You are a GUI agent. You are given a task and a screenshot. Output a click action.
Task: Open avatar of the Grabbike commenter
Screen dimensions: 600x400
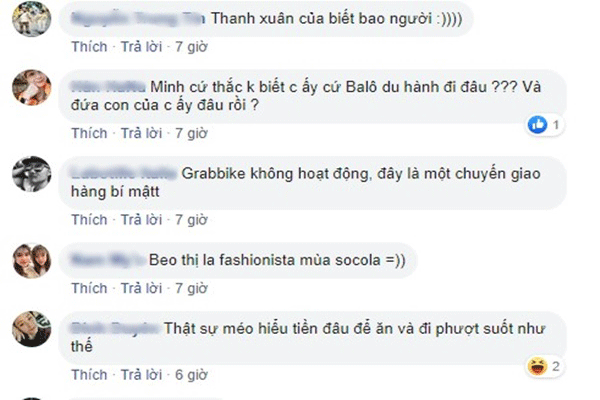coord(32,174)
